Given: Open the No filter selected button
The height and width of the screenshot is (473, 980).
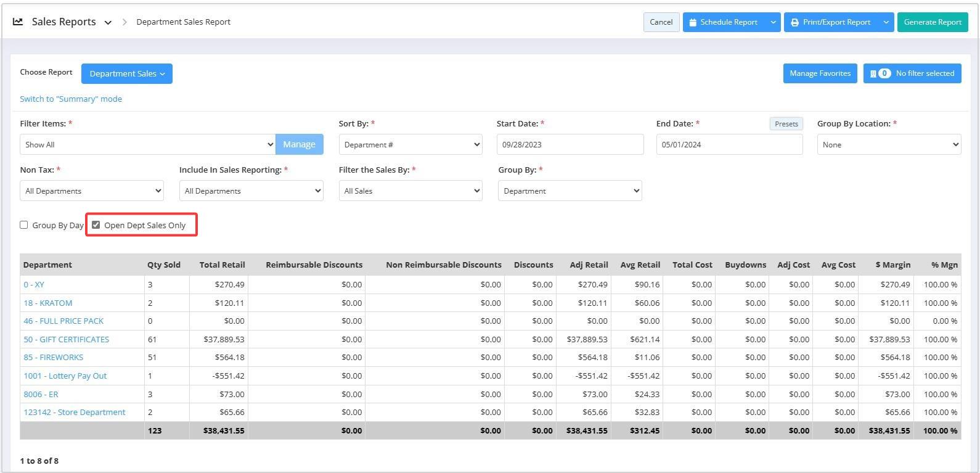Looking at the screenshot, I should 912,73.
